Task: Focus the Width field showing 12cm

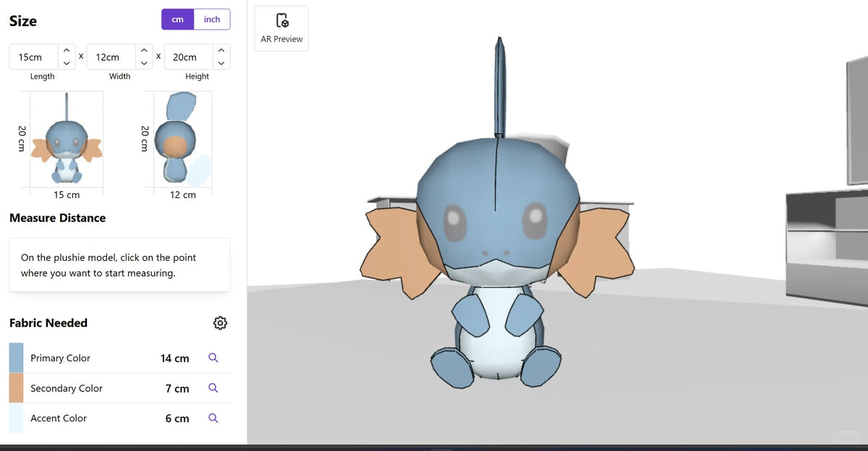Action: (112, 57)
